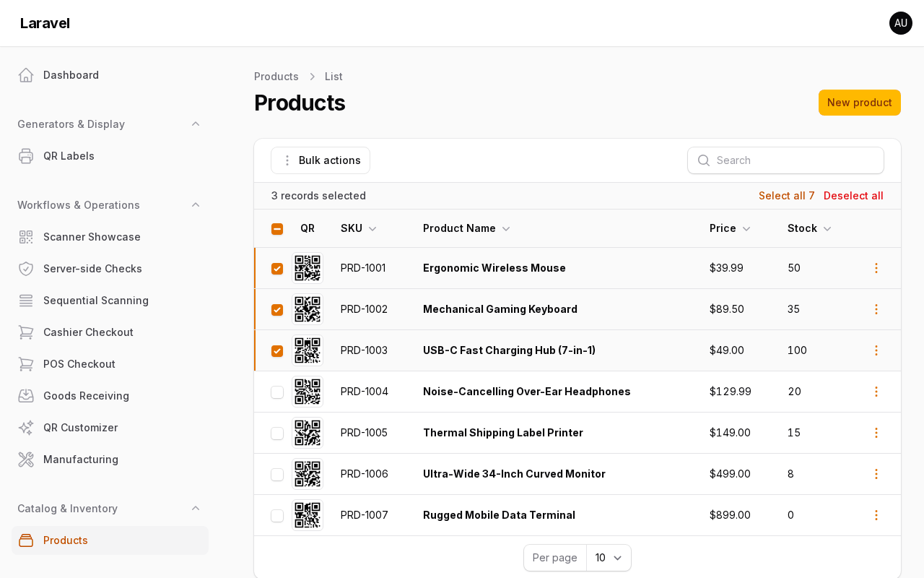924x578 pixels.
Task: Click price $899.00 cell
Action: coord(730,515)
